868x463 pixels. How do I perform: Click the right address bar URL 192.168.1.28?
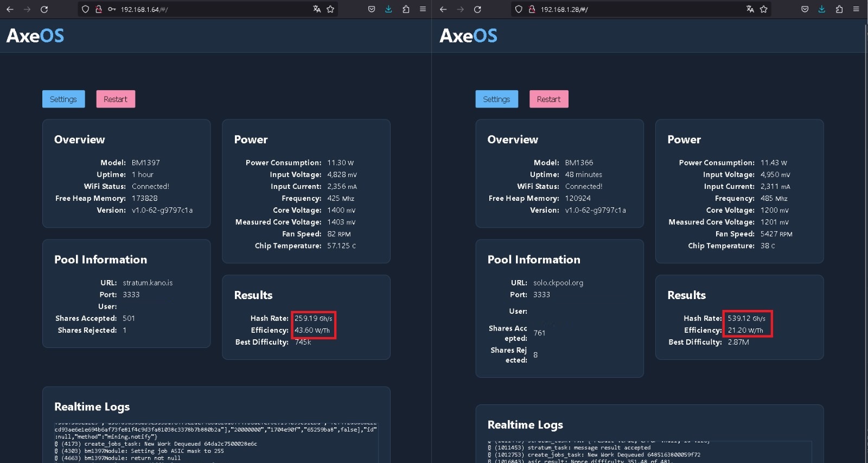click(564, 10)
